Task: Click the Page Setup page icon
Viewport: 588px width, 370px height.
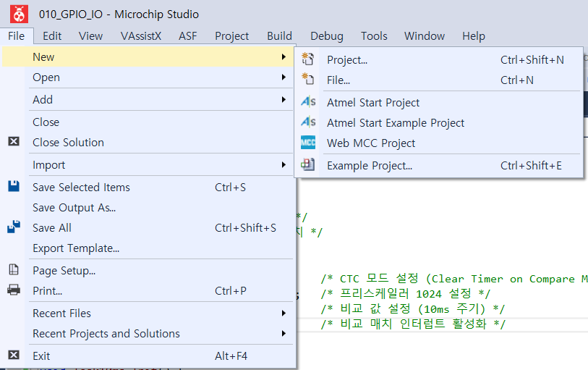Action: pyautogui.click(x=14, y=269)
